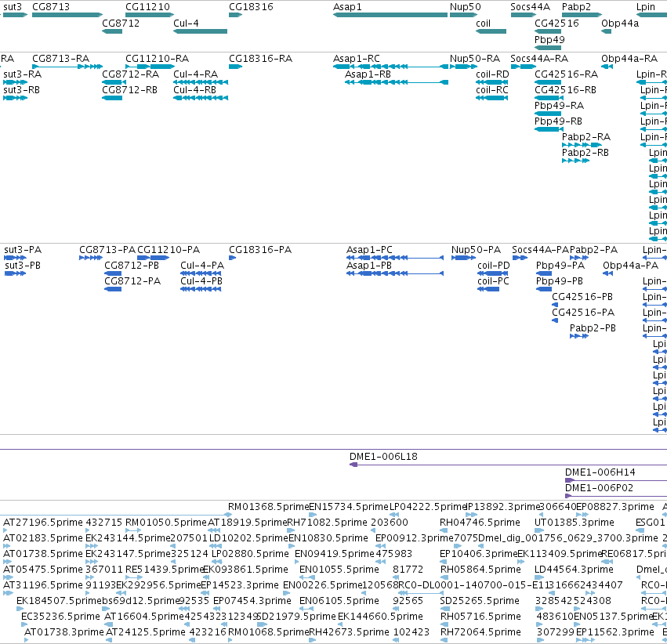Select the RH72064.5prime EST label

[x=480, y=632]
